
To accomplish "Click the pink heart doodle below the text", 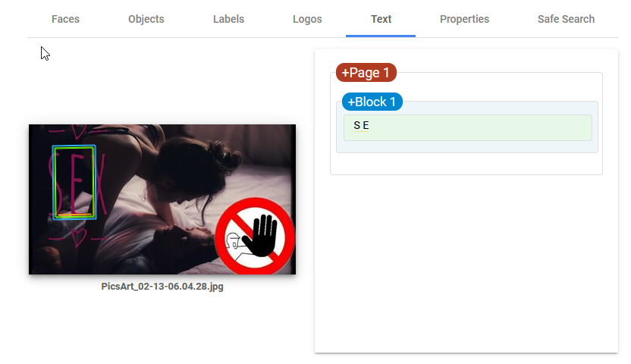I will 78,237.
